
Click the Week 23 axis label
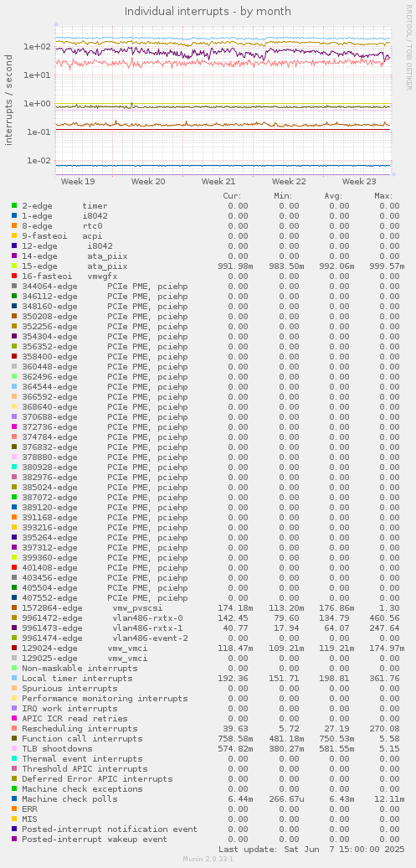point(359,181)
